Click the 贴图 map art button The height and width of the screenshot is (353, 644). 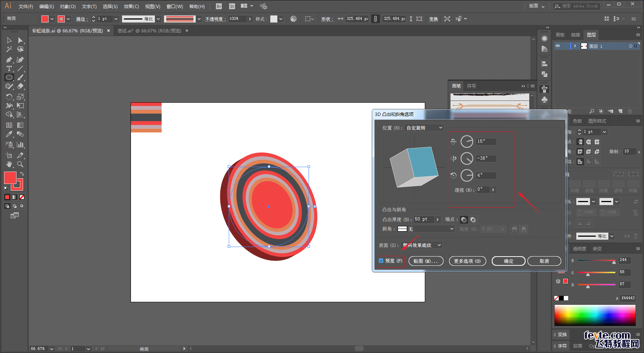coord(426,261)
